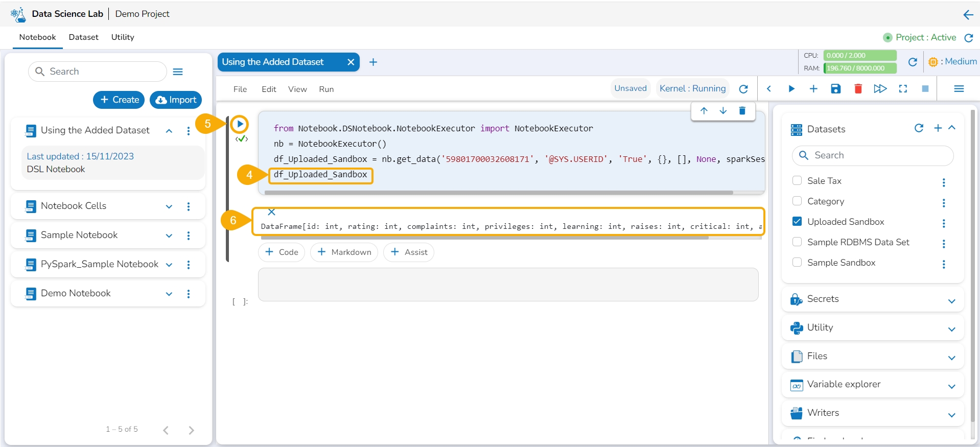Viewport: 980px width, 447px height.
Task: Enable the Sample RDBMS Data Set checkbox
Action: (x=797, y=242)
